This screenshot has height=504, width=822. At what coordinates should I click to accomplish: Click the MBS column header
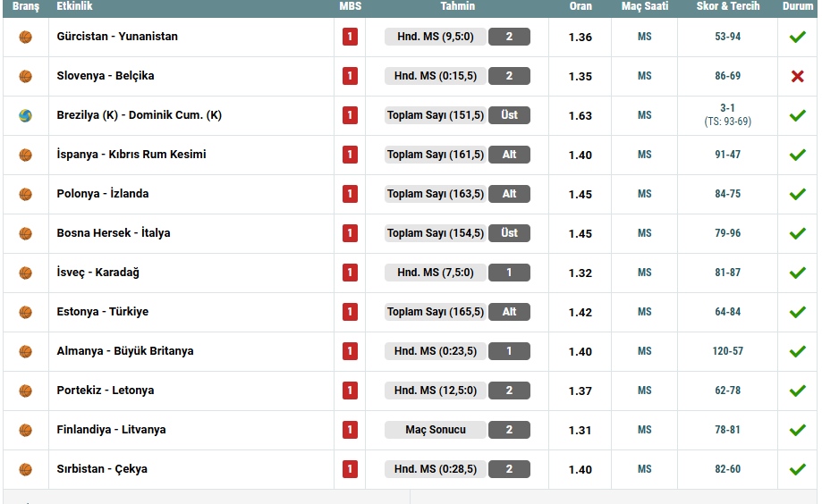click(x=351, y=6)
